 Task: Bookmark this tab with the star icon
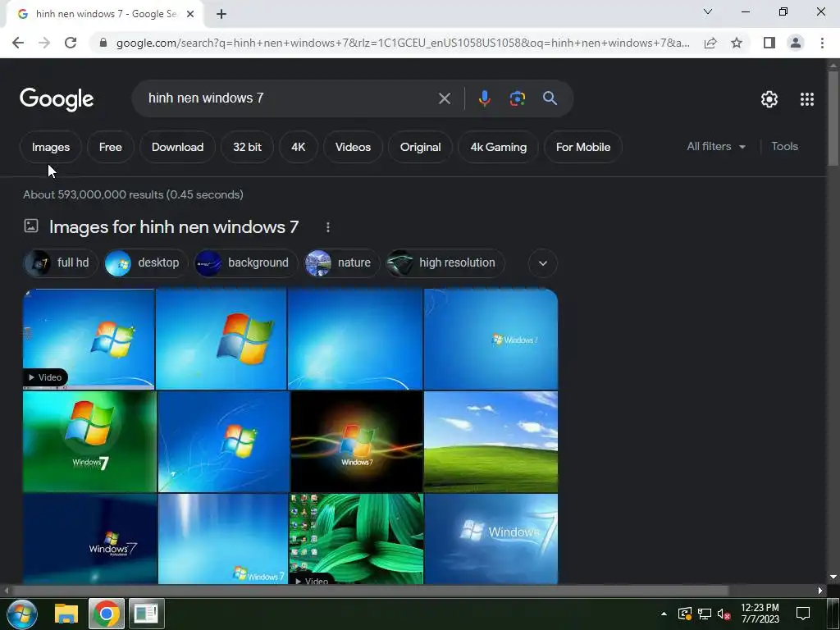pos(737,43)
